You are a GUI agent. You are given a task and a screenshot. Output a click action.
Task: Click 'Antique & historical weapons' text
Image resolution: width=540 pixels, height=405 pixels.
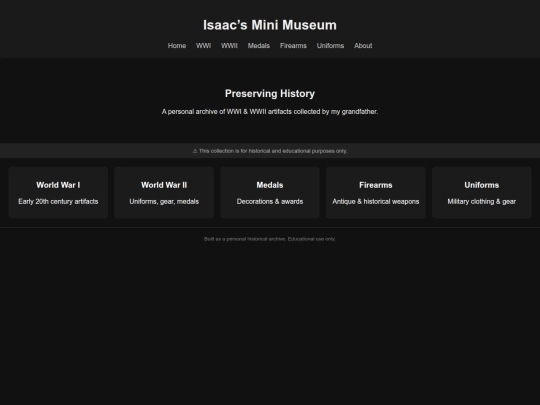point(376,201)
